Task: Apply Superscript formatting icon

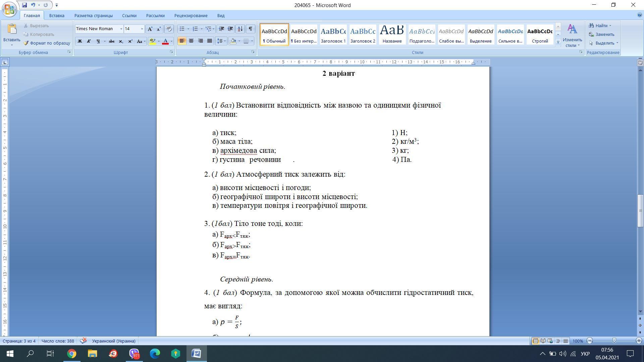Action: (130, 41)
